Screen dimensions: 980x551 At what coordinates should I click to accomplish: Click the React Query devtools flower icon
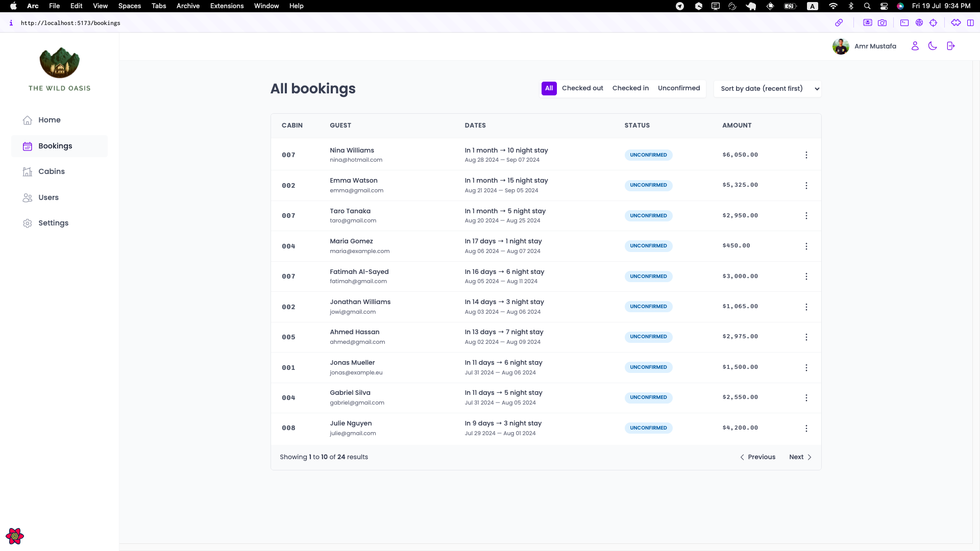(x=15, y=536)
